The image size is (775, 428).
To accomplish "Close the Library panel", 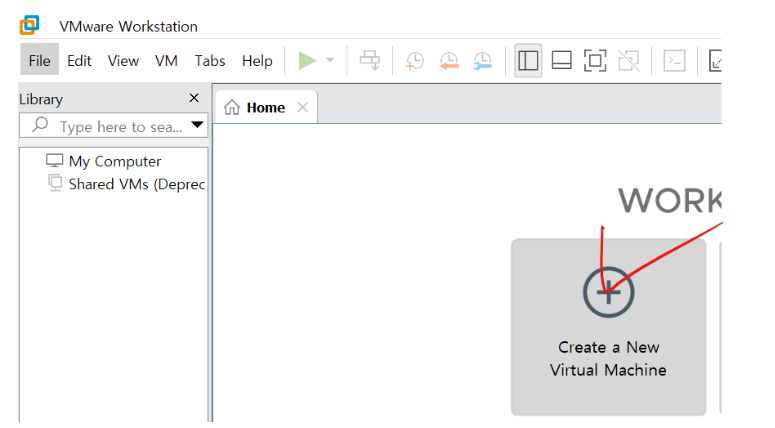I will point(194,98).
